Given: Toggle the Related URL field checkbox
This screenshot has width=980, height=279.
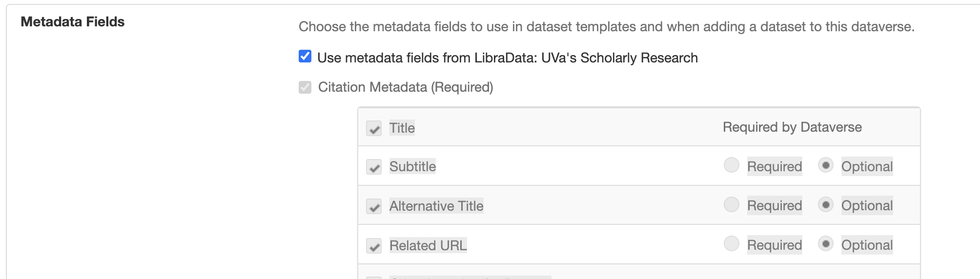Looking at the screenshot, I should pyautogui.click(x=374, y=246).
